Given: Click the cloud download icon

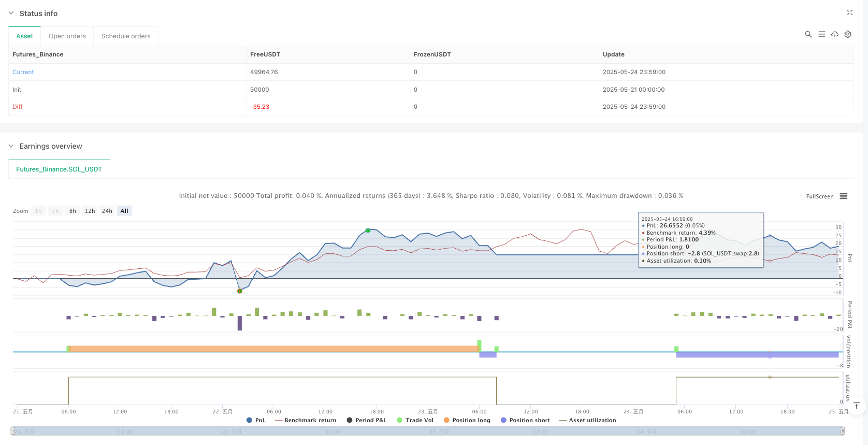Looking at the screenshot, I should 835,34.
